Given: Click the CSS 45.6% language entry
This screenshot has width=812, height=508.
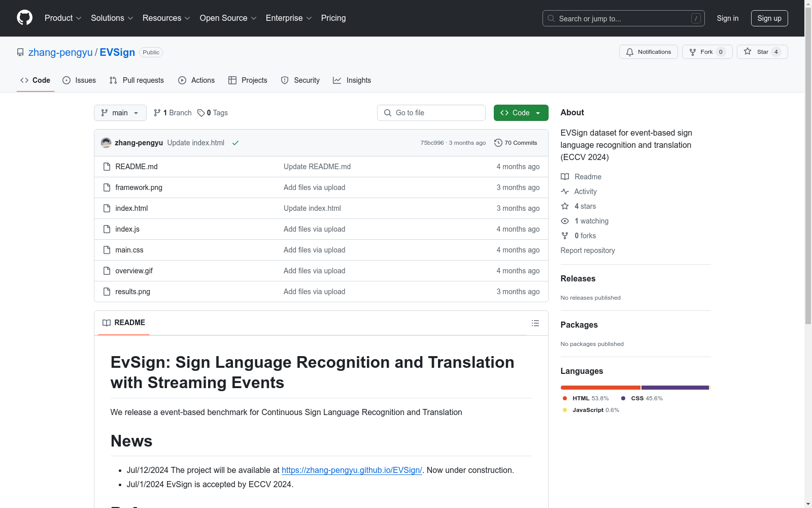Looking at the screenshot, I should (642, 398).
